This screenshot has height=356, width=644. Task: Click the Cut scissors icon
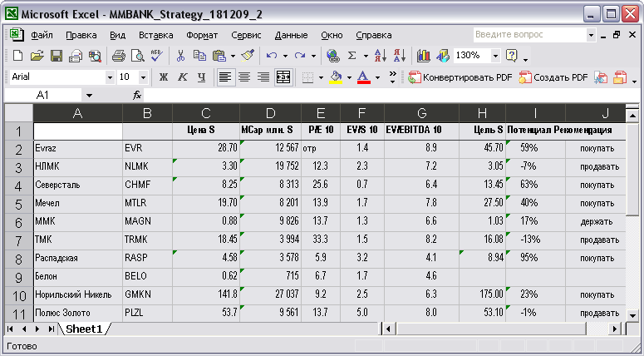pyautogui.click(x=180, y=56)
